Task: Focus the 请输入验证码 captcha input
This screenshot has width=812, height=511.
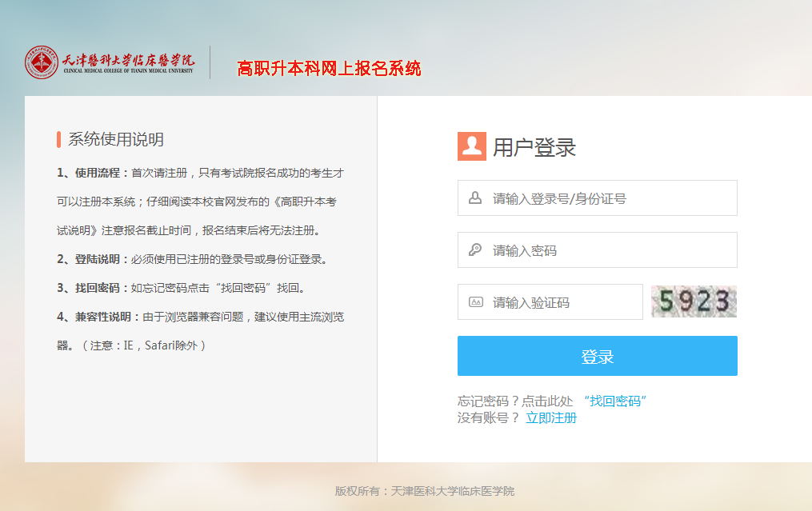Action: tap(550, 301)
